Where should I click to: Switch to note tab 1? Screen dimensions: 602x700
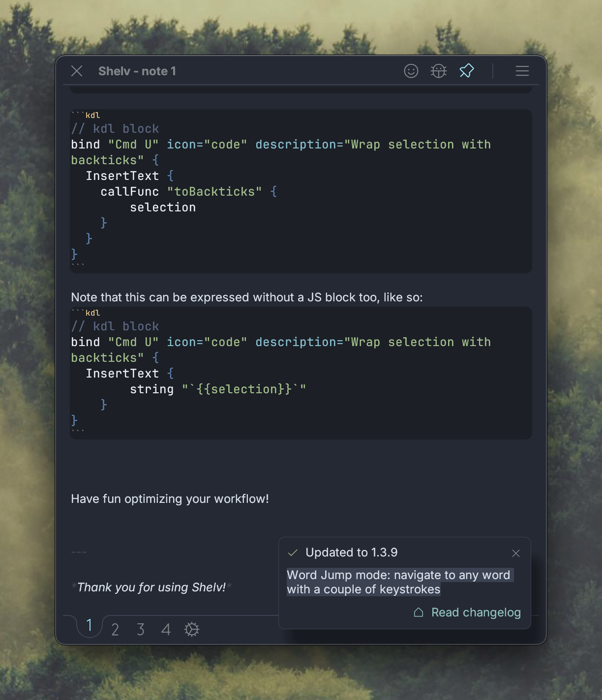coord(89,626)
